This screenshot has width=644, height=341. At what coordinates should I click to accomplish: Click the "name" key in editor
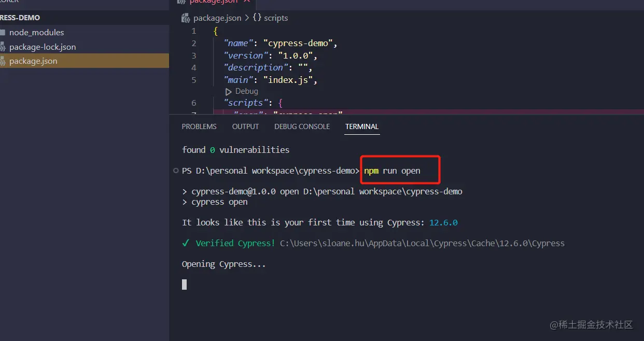[x=239, y=43]
